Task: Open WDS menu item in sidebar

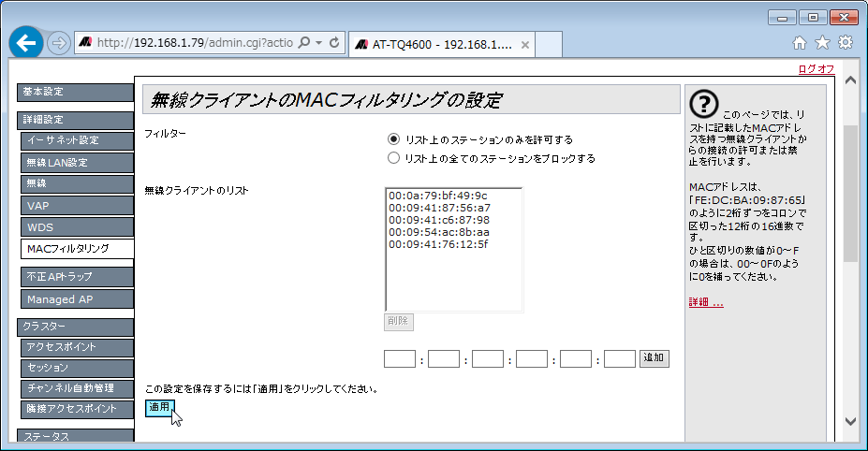Action: [78, 227]
